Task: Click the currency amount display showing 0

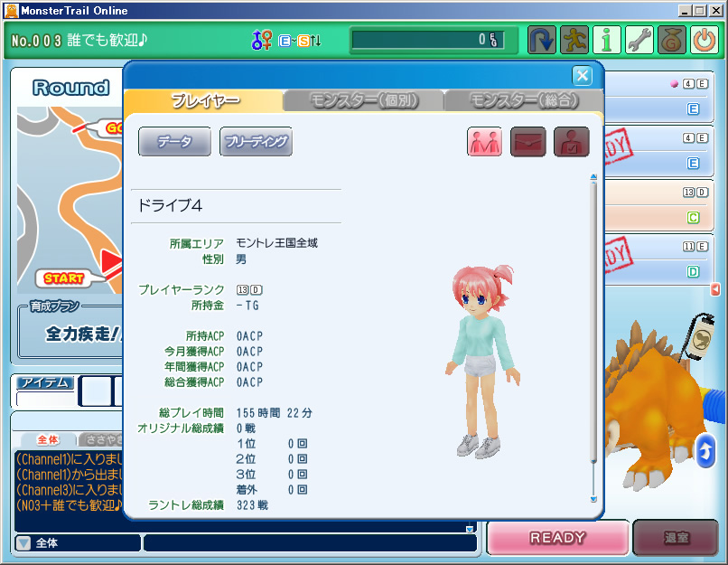Action: coord(427,40)
